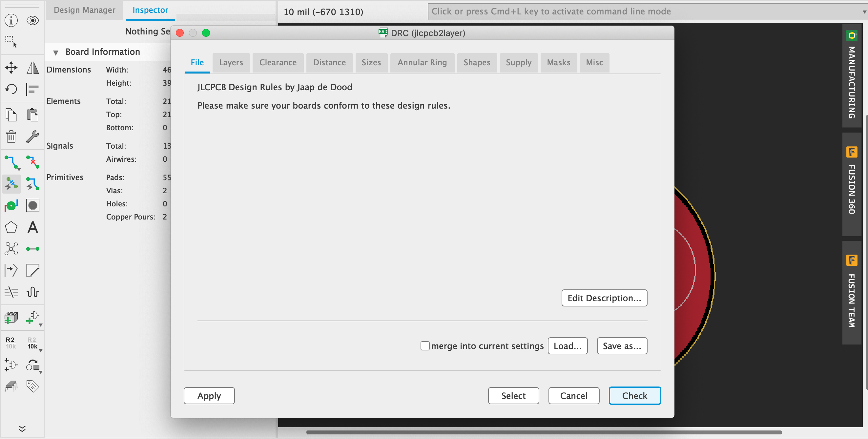Click the Check button
Screen dimensions: 868x439
(x=634, y=396)
